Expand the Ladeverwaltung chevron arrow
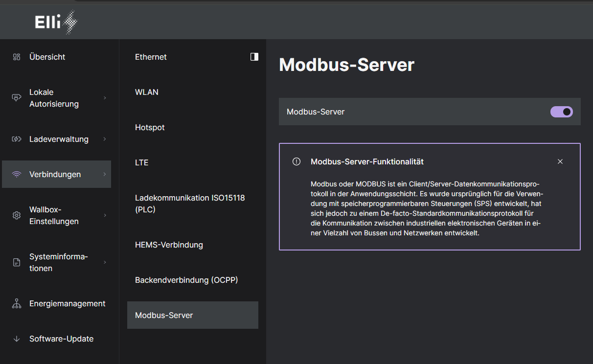This screenshot has height=364, width=593. (105, 139)
